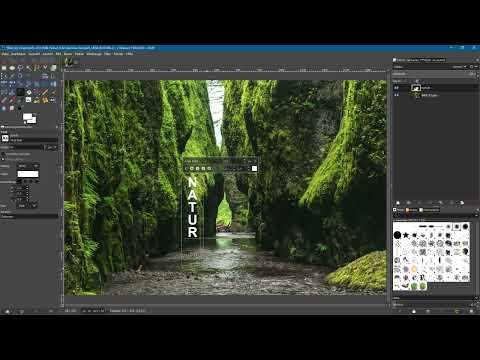
Task: Save tool options preset button
Action: click(x=7, y=310)
